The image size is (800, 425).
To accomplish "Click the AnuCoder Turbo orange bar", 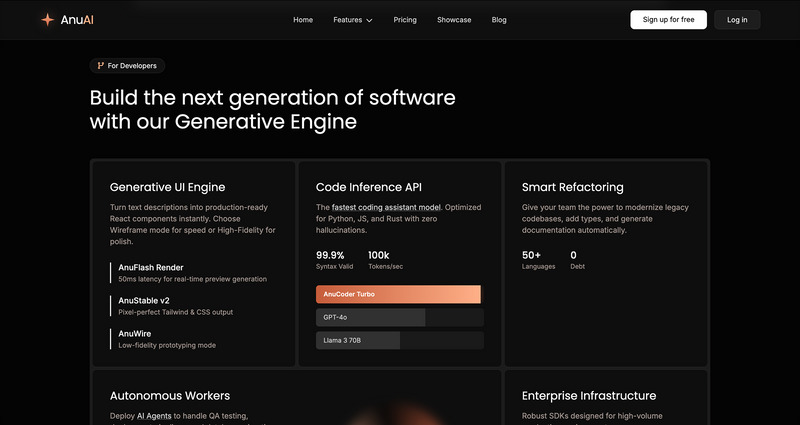I will [x=398, y=294].
